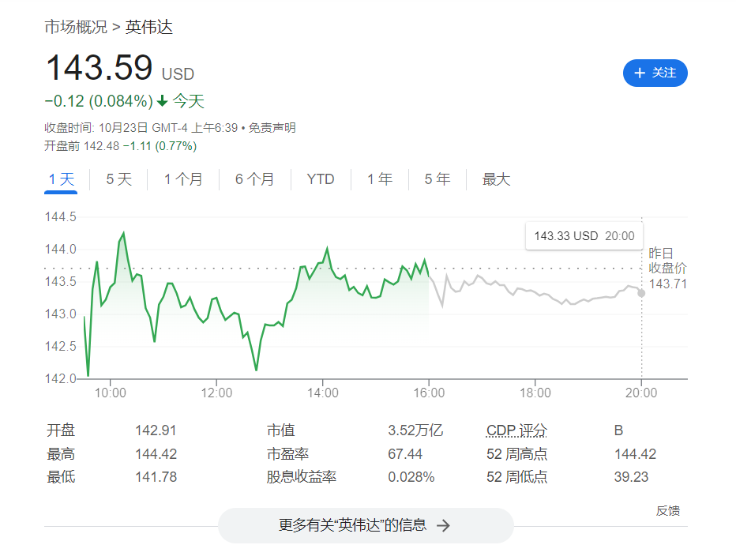
Task: Click the 143.33 USD chart tooltip
Action: [584, 235]
